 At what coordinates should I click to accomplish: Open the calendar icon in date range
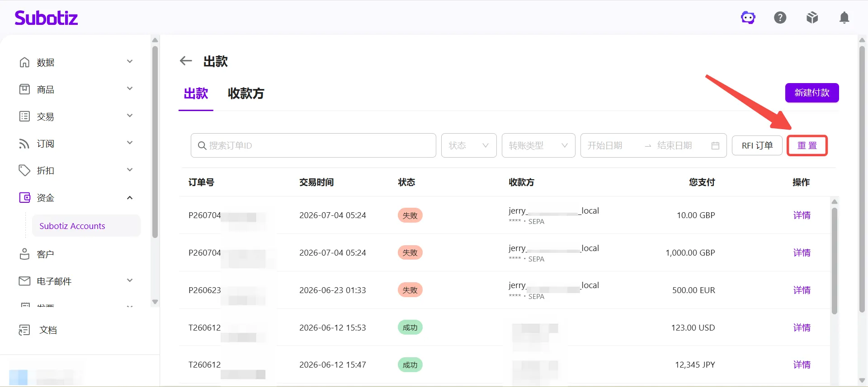715,145
